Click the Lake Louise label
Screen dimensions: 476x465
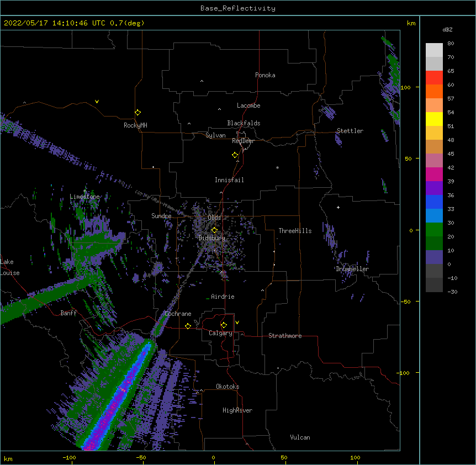pyautogui.click(x=10, y=267)
